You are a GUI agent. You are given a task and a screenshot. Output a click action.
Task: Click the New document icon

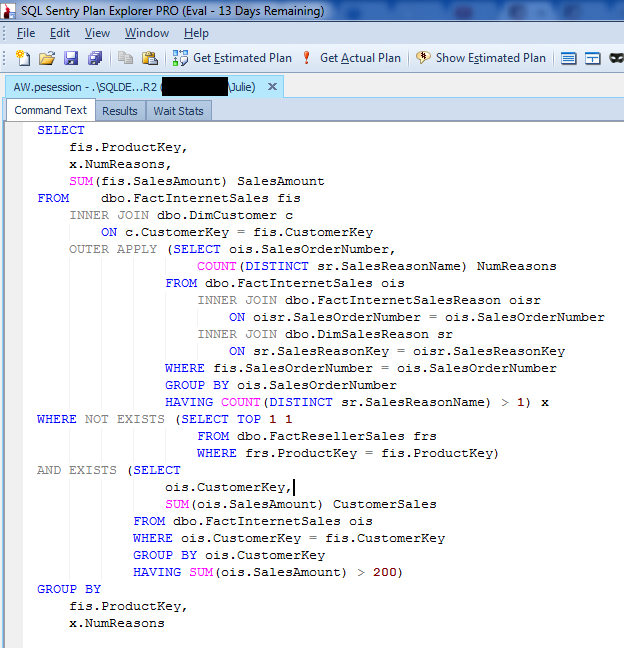(x=23, y=58)
